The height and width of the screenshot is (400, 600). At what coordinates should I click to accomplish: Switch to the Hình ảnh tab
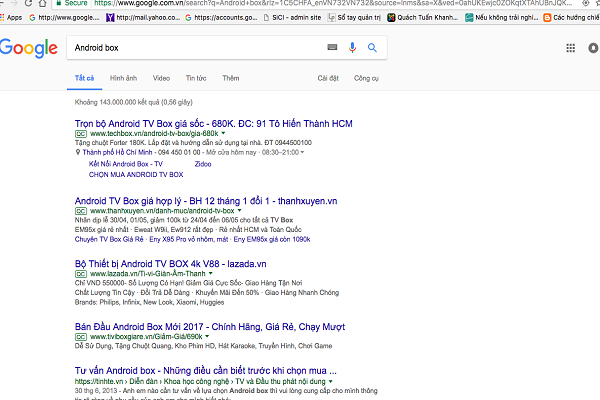point(124,77)
